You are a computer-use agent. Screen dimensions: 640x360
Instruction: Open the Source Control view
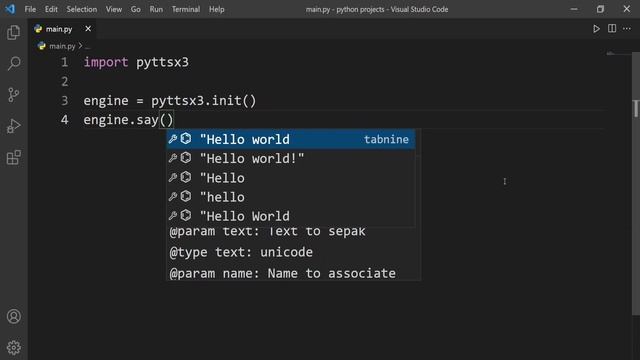click(13, 95)
